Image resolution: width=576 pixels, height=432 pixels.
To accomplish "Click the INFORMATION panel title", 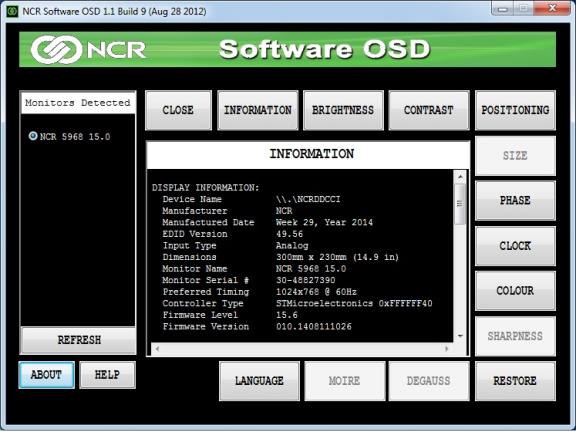I will pyautogui.click(x=312, y=154).
